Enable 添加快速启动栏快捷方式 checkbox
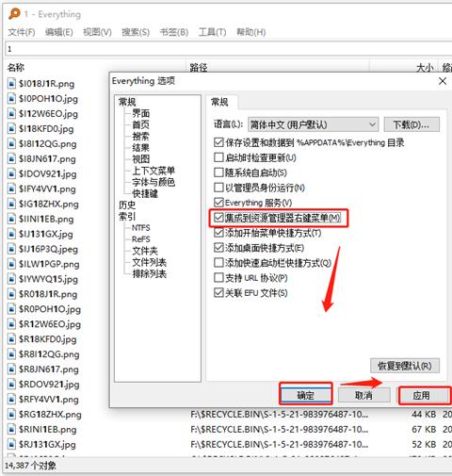 click(218, 263)
